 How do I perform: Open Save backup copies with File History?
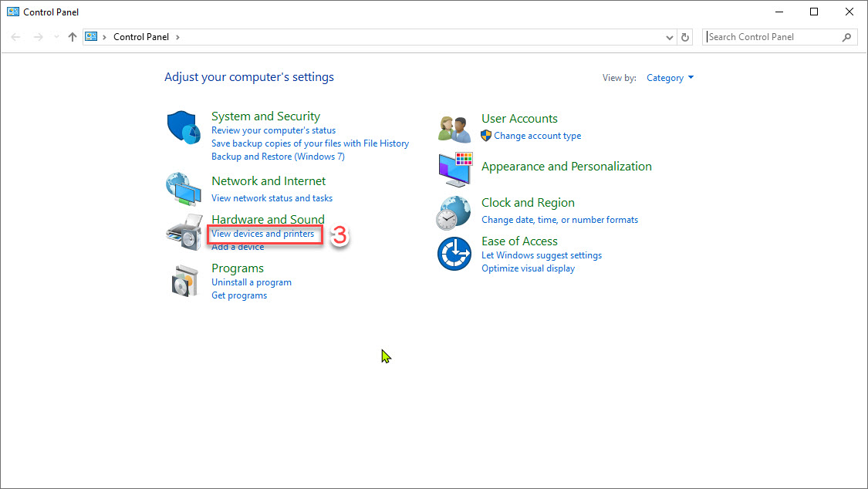tap(310, 143)
